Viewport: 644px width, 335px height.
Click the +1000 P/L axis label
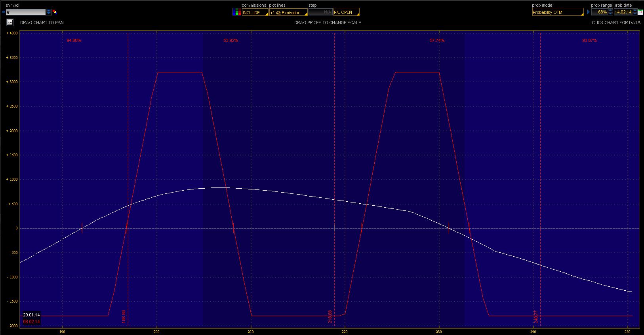point(12,180)
